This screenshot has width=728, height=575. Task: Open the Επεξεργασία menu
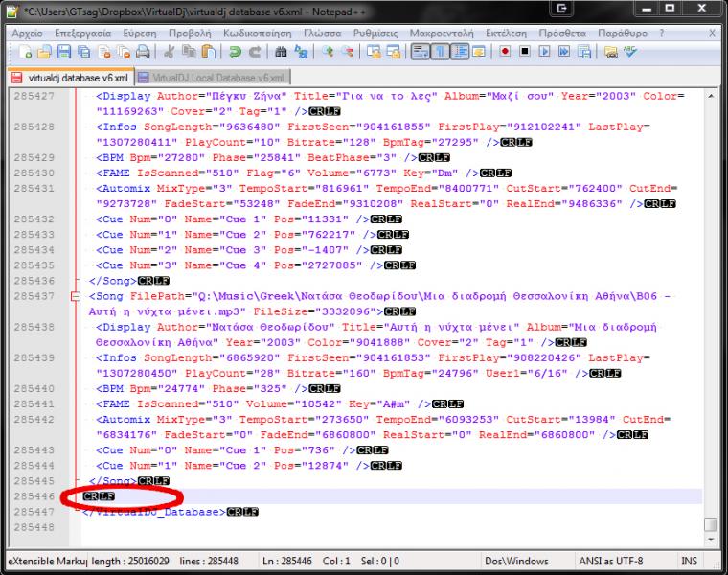pyautogui.click(x=83, y=34)
